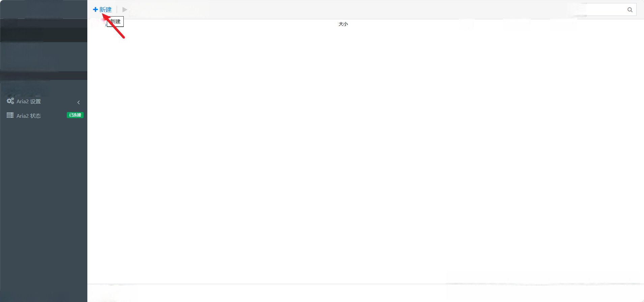
Task: Click the green 已连接 status badge
Action: (x=75, y=115)
